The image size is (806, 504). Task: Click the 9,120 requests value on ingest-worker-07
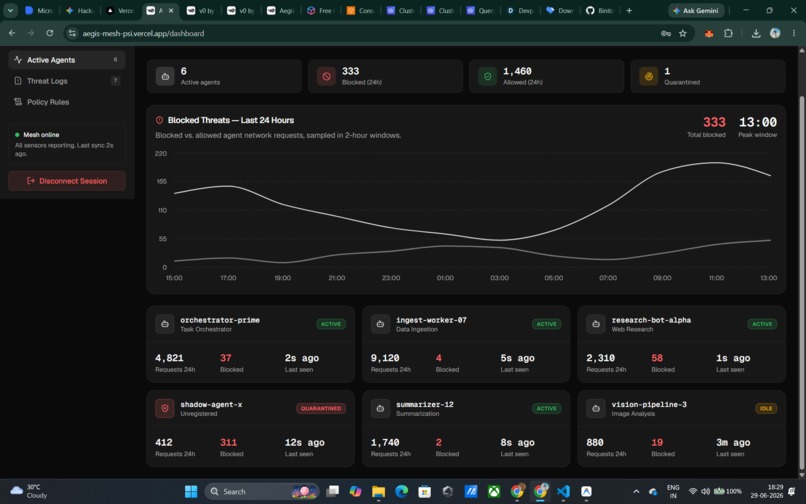pos(384,358)
